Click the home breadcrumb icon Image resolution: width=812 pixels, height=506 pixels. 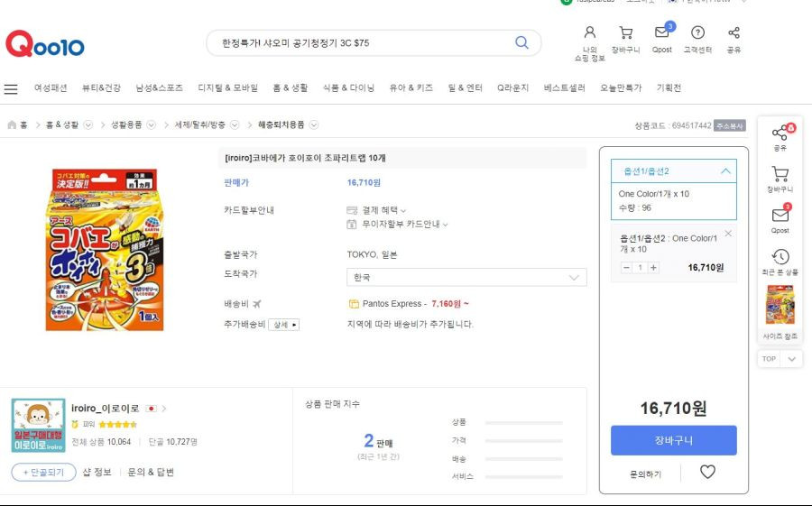tap(12, 124)
